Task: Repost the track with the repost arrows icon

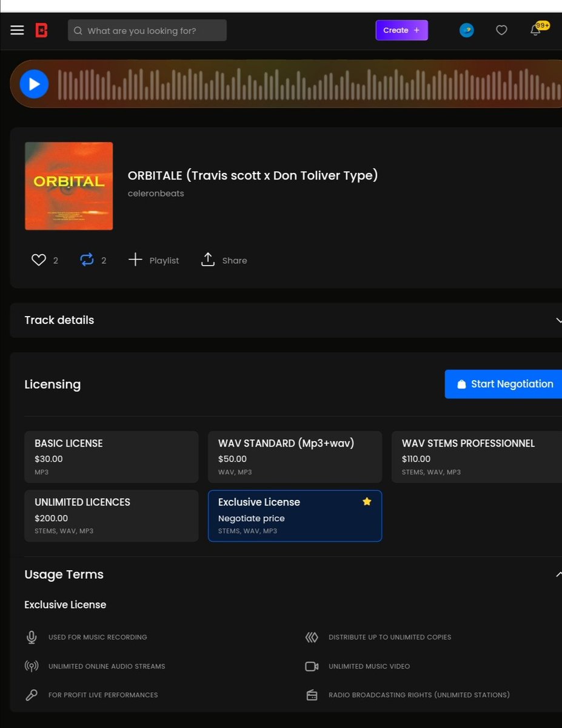Action: click(86, 260)
